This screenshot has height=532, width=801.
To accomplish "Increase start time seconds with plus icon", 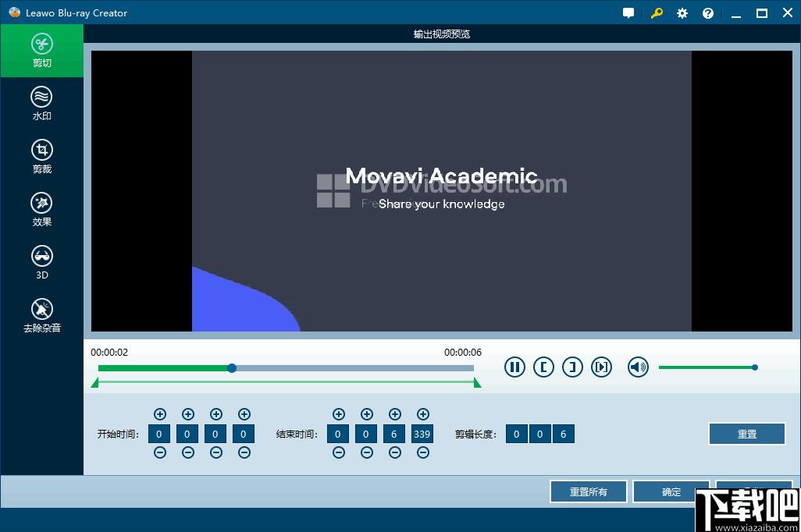I will tap(216, 414).
